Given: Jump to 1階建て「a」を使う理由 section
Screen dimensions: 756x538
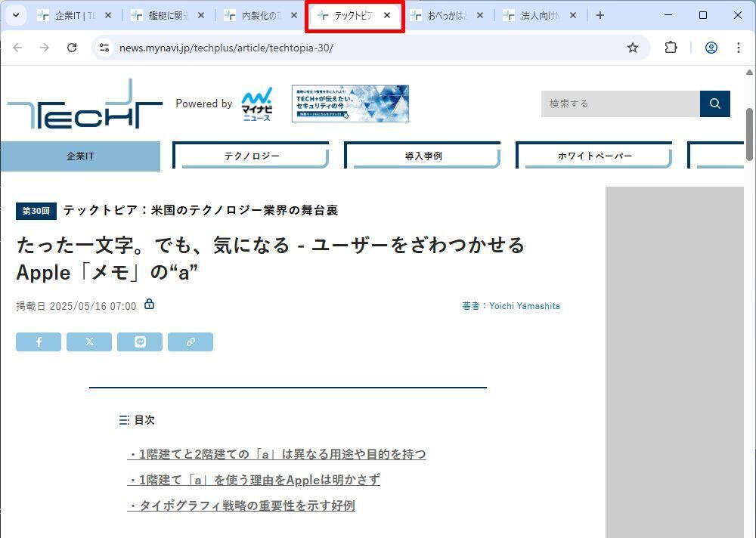Looking at the screenshot, I should coord(253,480).
